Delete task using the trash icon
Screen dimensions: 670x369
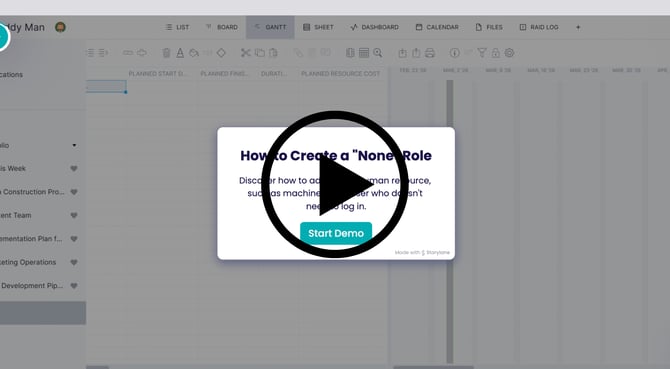(x=167, y=53)
